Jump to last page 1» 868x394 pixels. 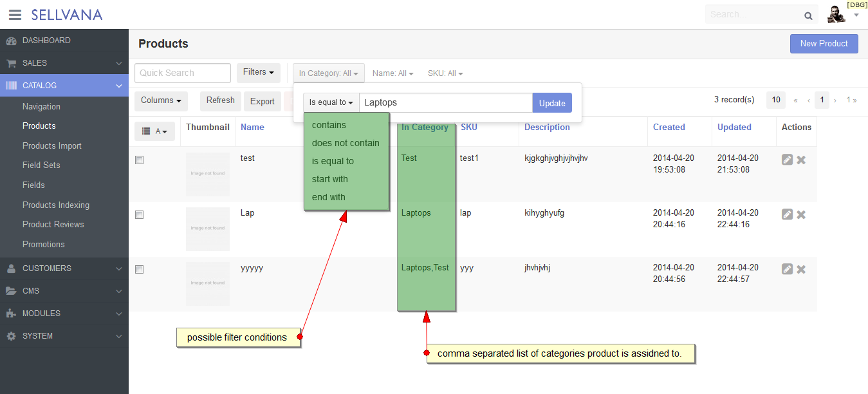point(851,100)
